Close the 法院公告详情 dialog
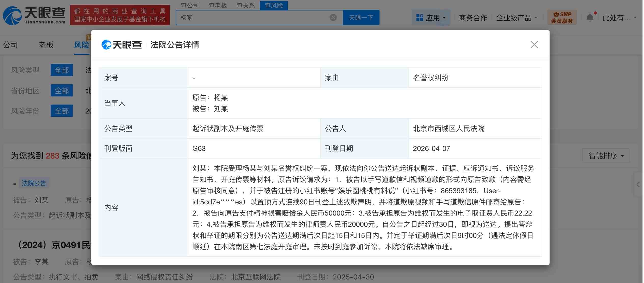 click(534, 45)
